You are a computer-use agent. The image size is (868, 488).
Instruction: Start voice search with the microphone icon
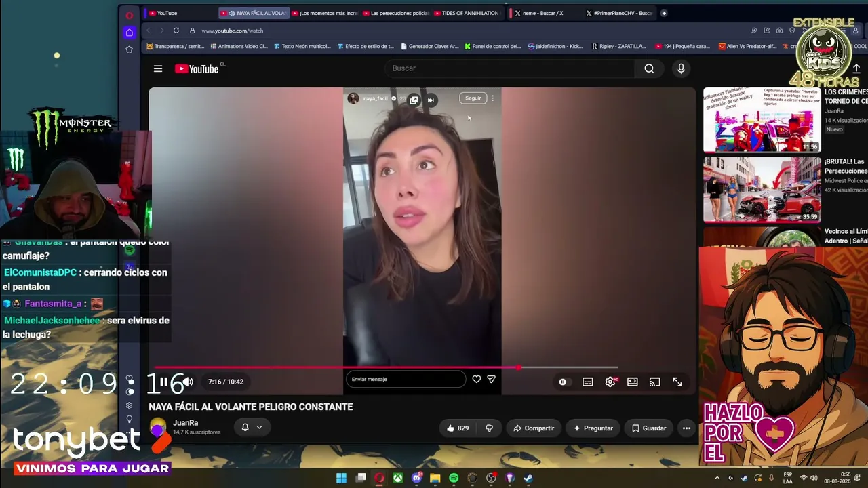(x=681, y=68)
